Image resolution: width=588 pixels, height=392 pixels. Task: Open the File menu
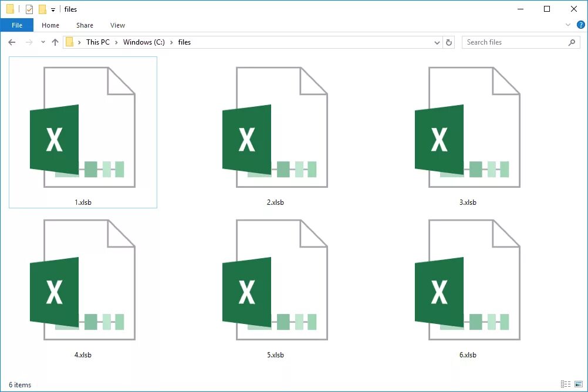(17, 25)
